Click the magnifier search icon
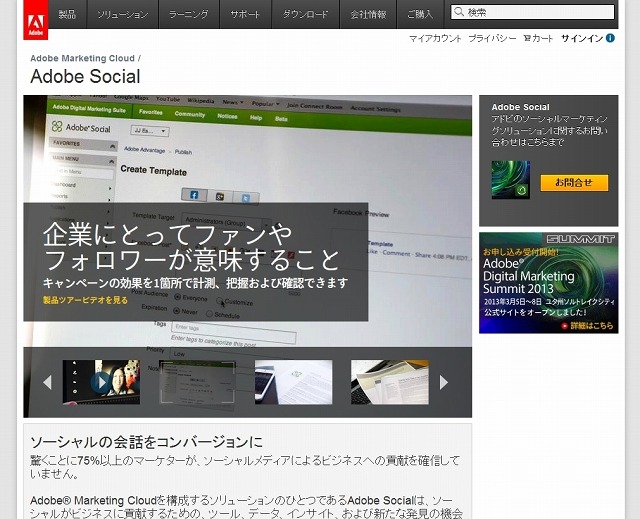This screenshot has height=519, width=640. point(459,12)
